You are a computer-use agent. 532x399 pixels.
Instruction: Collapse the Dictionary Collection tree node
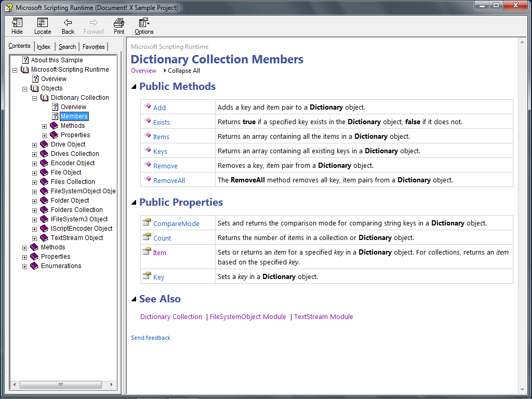(35, 98)
